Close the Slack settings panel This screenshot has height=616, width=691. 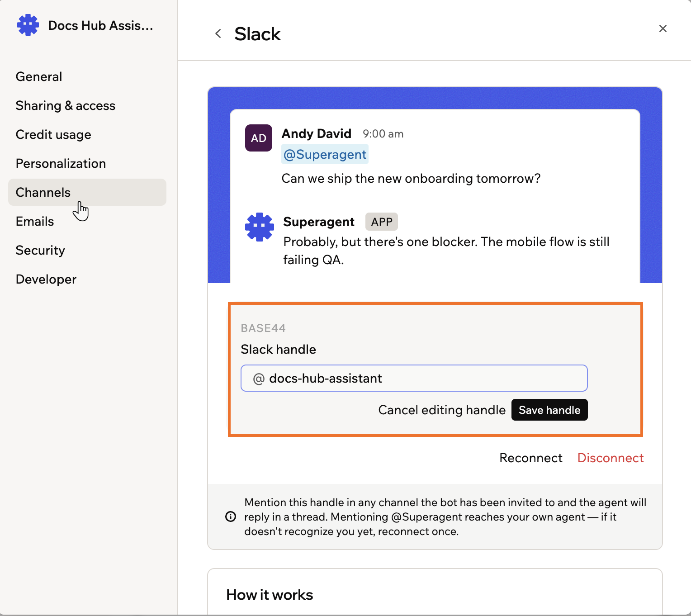[x=663, y=28]
